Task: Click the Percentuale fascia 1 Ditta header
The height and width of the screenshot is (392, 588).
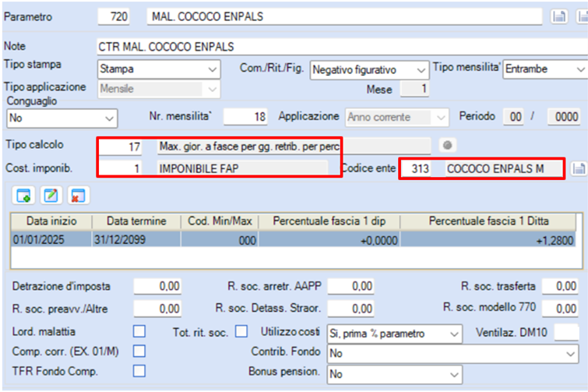Action: point(488,221)
